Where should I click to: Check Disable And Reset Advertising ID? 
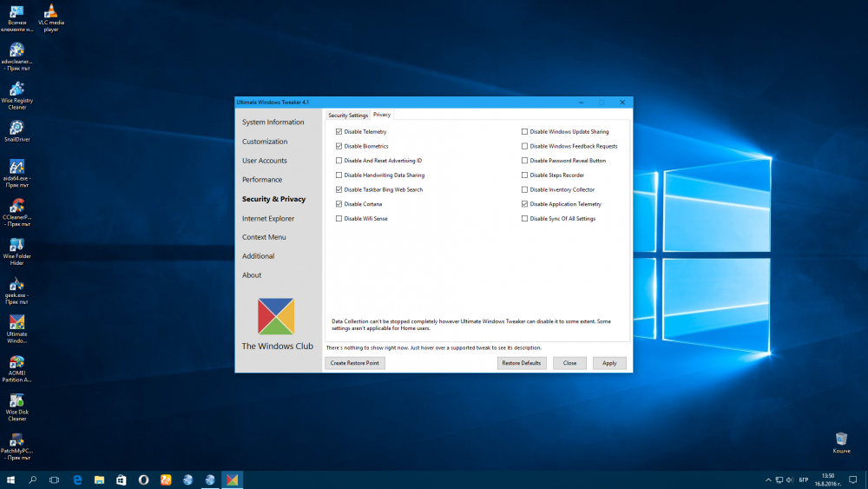(x=339, y=161)
